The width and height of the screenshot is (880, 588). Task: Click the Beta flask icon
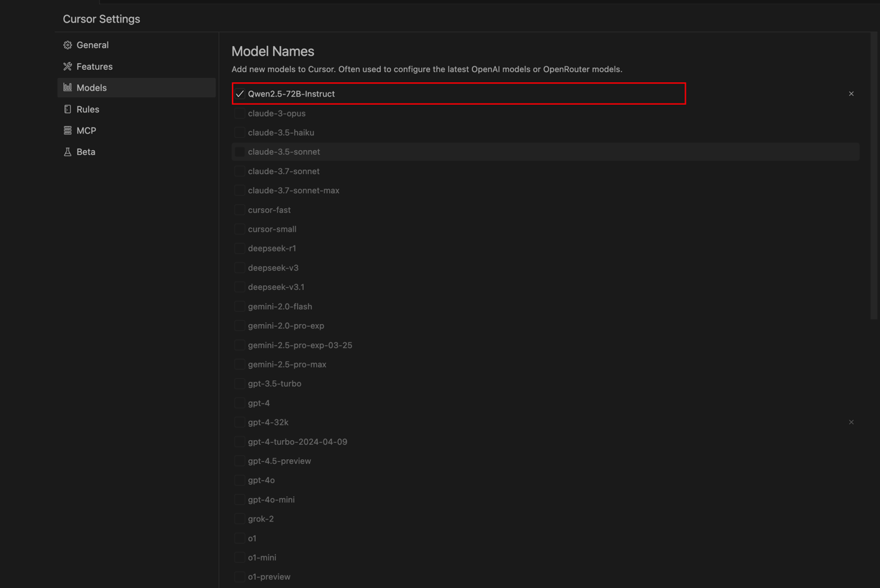tap(67, 151)
